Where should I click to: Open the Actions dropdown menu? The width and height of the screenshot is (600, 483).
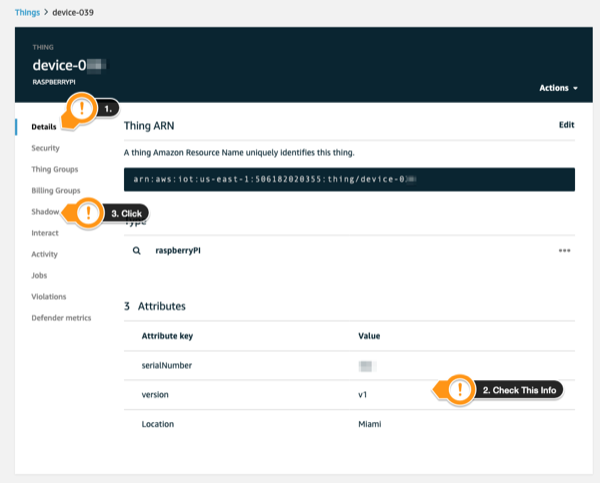(558, 88)
